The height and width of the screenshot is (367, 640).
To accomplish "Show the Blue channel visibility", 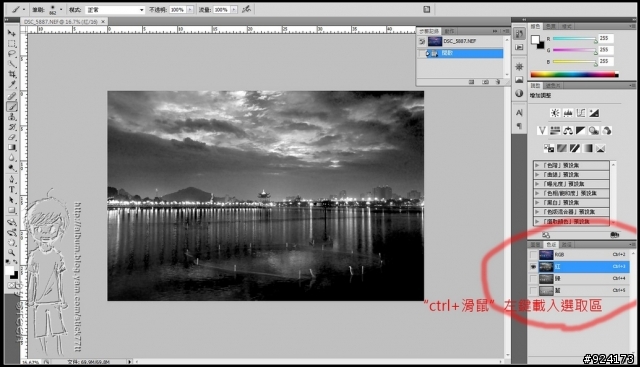I will pos(533,291).
